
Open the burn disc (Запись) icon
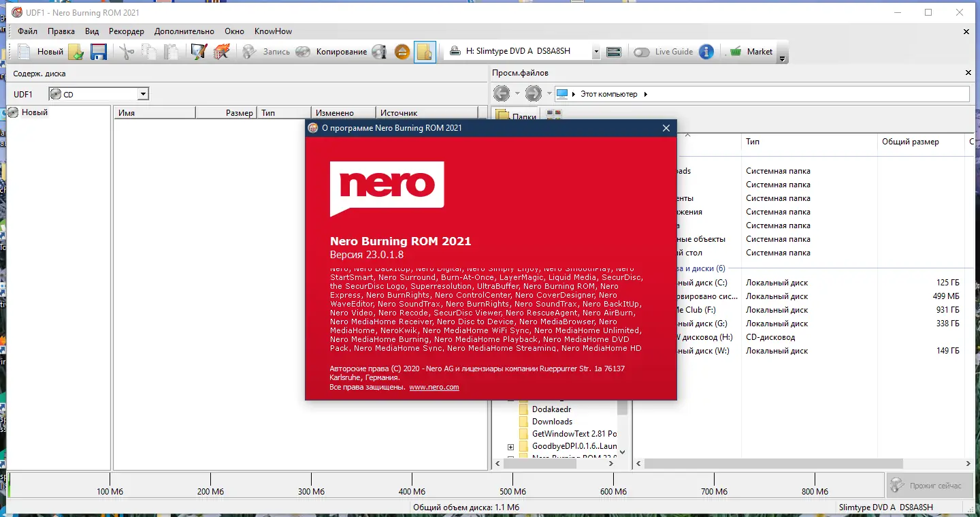250,51
